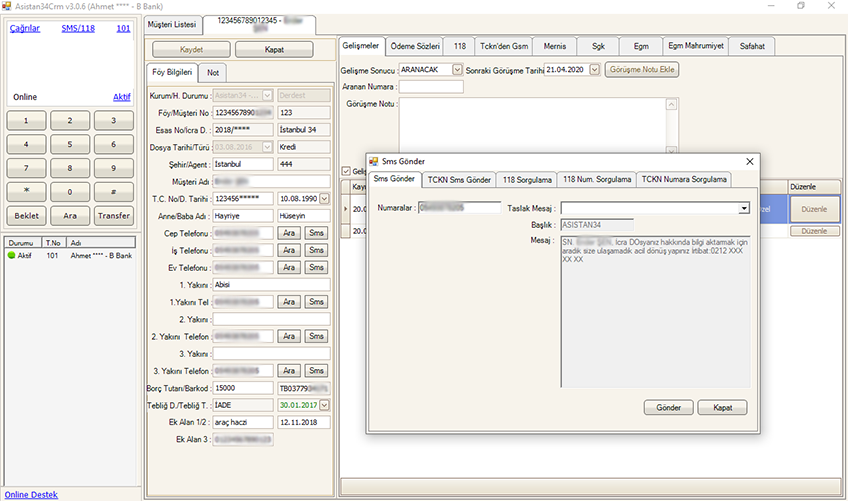This screenshot has height=501, width=848.
Task: Expand the Gelişme Sonucu ARANACAK dropdown
Action: click(457, 70)
